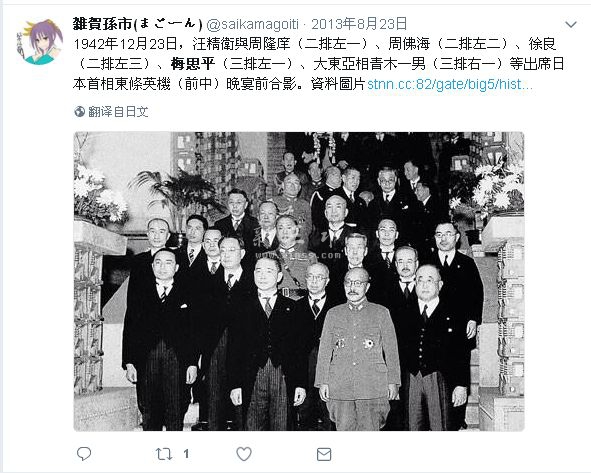591x473 pixels.
Task: Click the tweet text starting 1942年12月23日
Action: coord(318,64)
